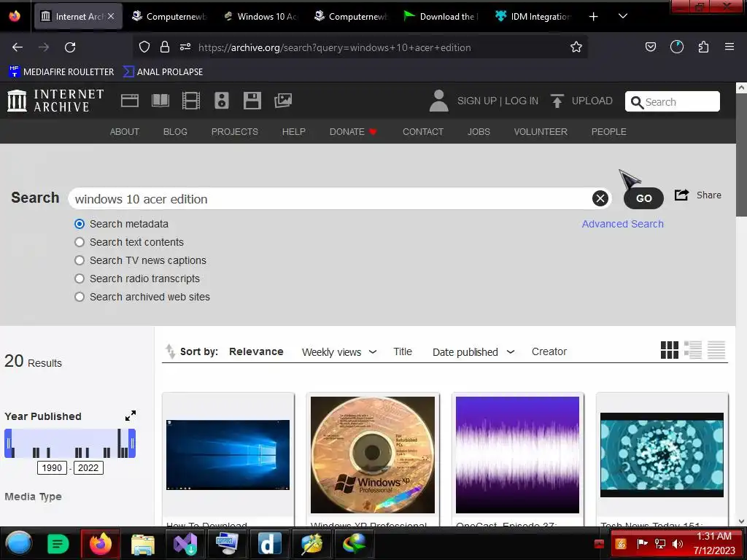Go back to previous page
747x560 pixels.
tap(18, 47)
